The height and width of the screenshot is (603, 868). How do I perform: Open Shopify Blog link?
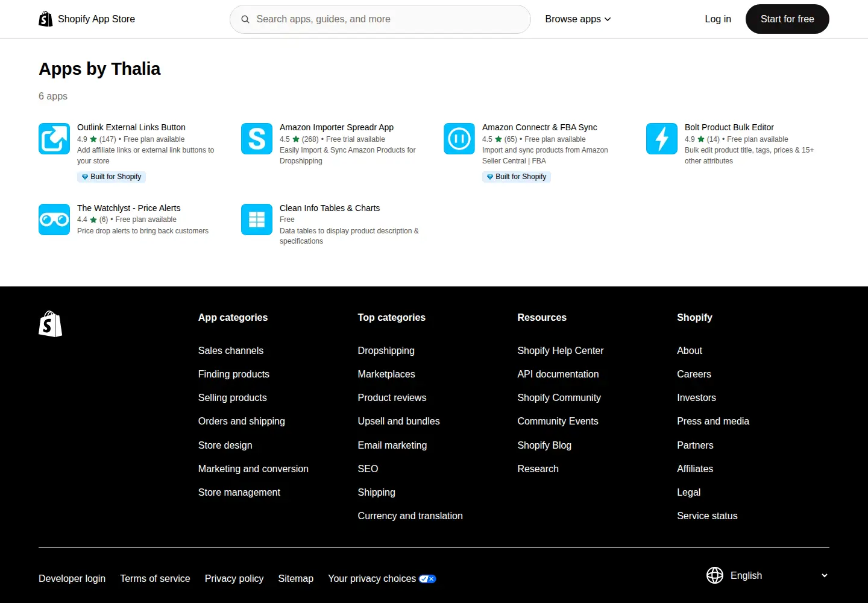pyautogui.click(x=544, y=445)
